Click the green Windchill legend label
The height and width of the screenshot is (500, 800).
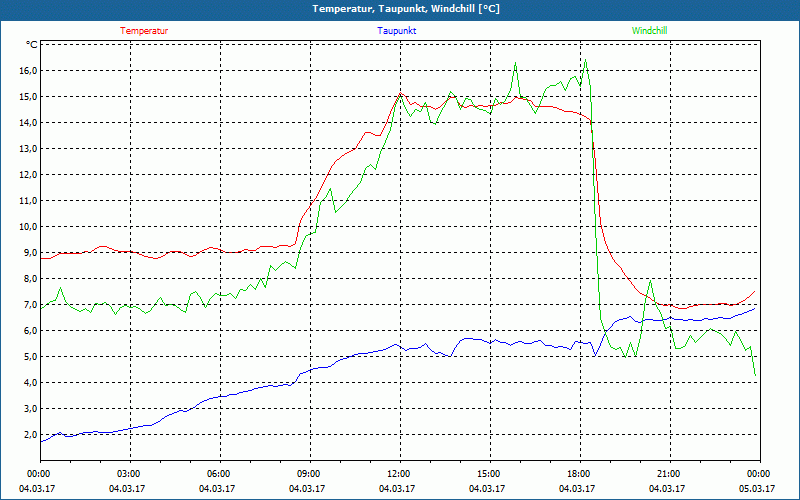tap(649, 31)
